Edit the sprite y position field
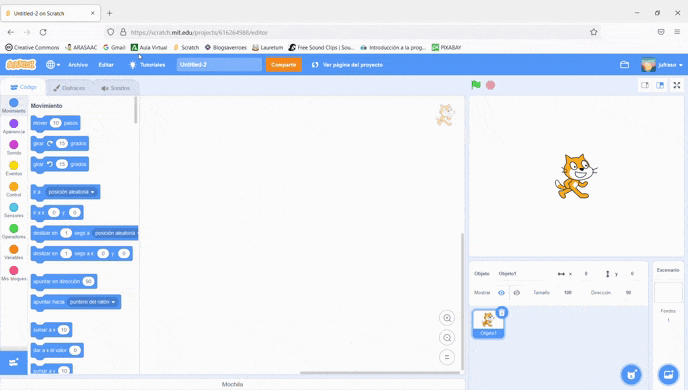Screen dimensions: 688x390 click(632, 274)
